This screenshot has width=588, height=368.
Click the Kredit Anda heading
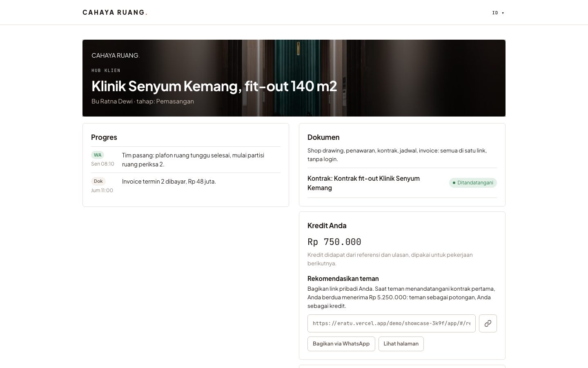click(x=327, y=226)
